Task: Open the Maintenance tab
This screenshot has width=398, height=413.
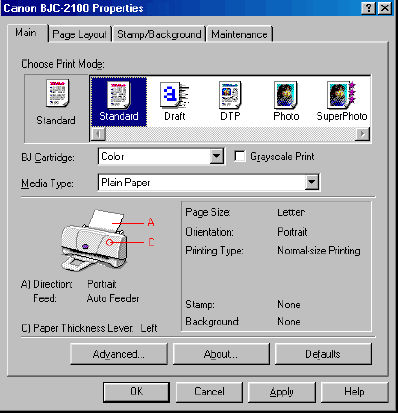Action: tap(239, 34)
